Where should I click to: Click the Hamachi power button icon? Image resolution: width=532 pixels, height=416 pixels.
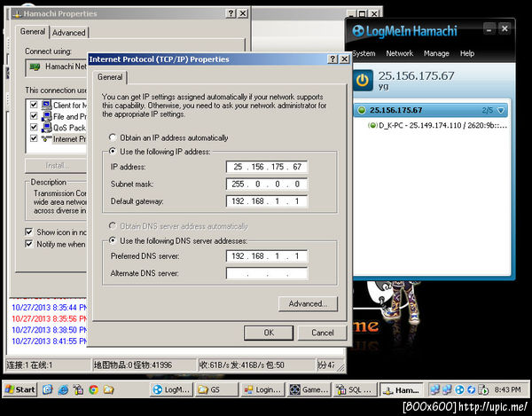[x=363, y=81]
